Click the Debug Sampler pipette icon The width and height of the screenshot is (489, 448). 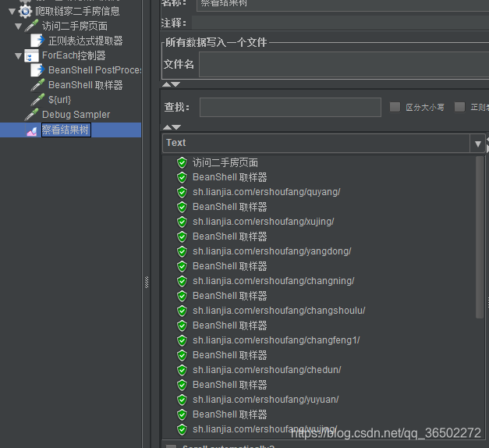[31, 114]
